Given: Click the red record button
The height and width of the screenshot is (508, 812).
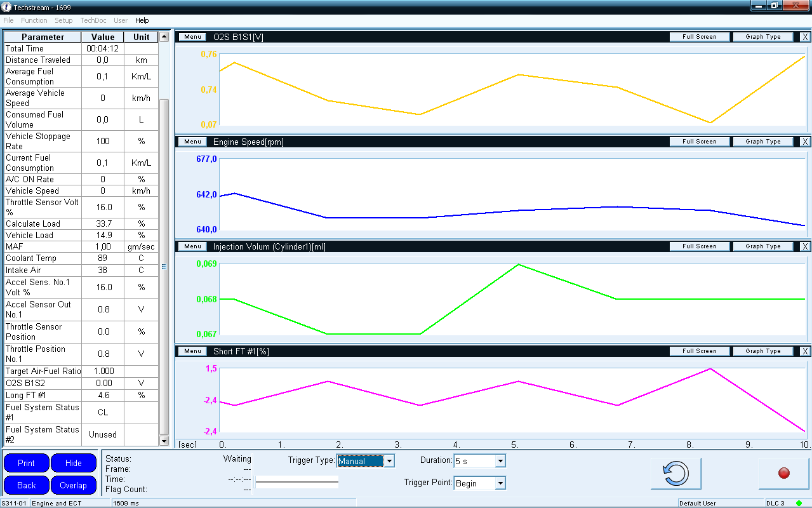Looking at the screenshot, I should (783, 473).
